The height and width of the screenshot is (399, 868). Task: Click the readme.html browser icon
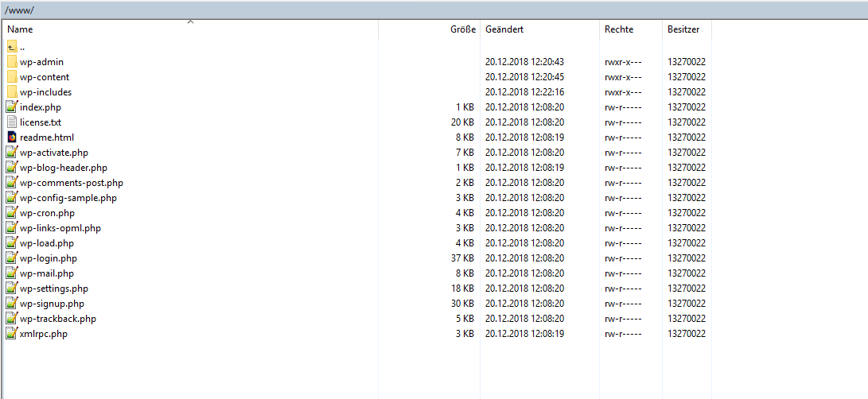click(x=12, y=138)
